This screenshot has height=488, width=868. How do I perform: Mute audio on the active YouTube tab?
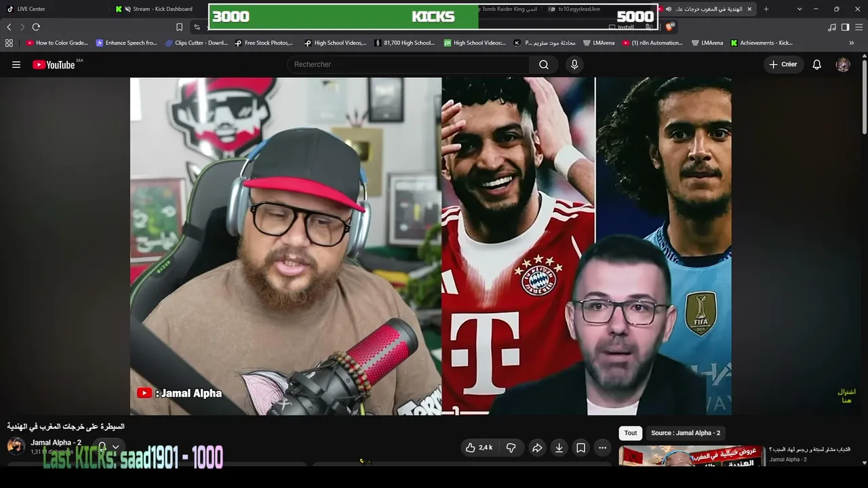[x=669, y=9]
